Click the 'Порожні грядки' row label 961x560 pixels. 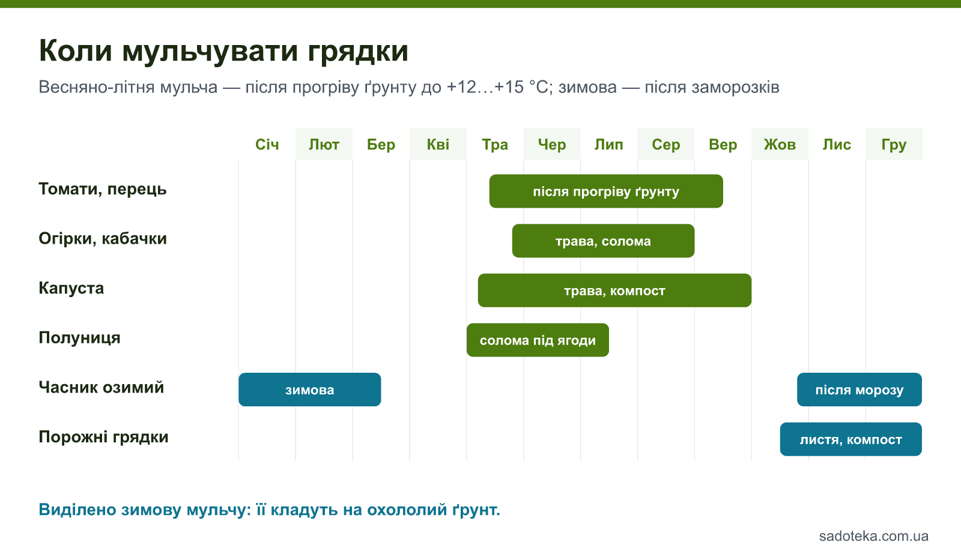click(x=104, y=437)
